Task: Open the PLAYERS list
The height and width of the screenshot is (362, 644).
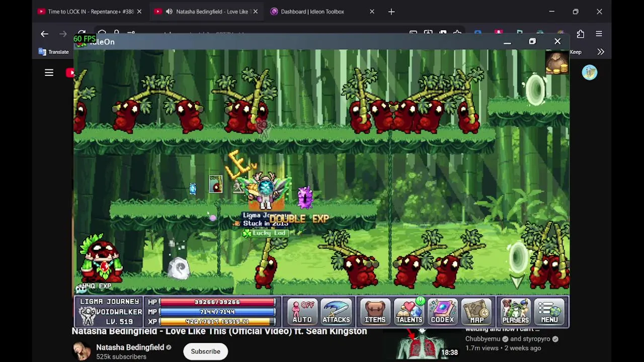Action: click(x=515, y=312)
